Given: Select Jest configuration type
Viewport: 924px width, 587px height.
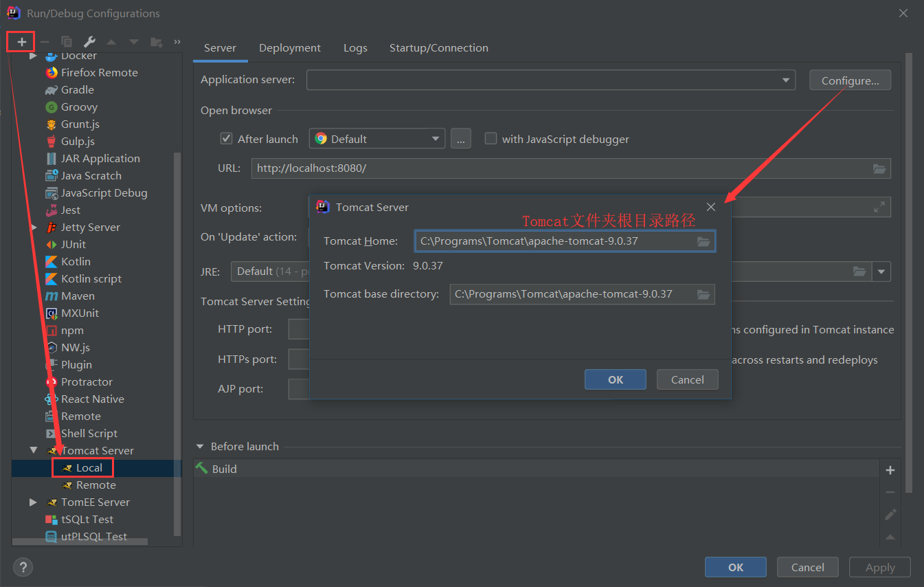Looking at the screenshot, I should click(70, 210).
